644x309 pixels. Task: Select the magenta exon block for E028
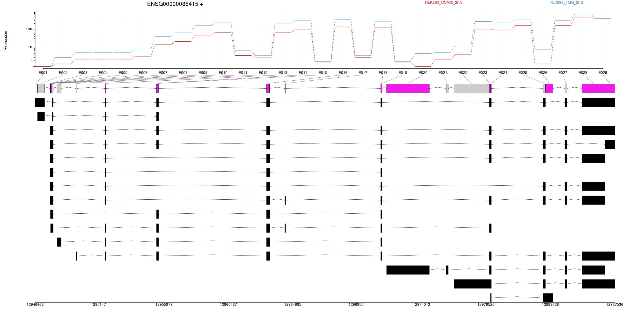[594, 88]
